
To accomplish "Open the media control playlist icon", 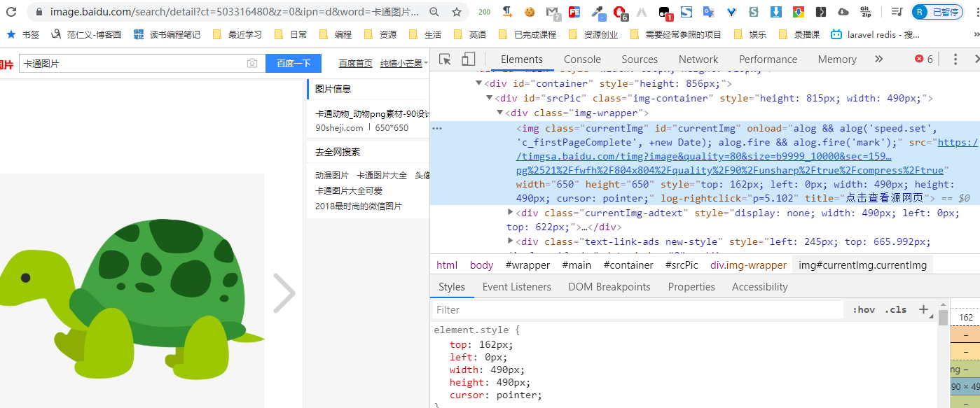I will 897,12.
